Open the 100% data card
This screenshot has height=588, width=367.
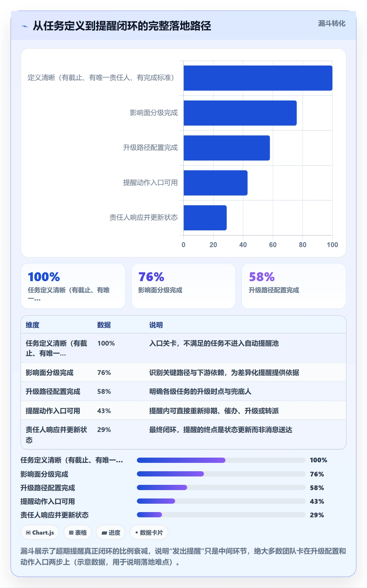point(73,286)
